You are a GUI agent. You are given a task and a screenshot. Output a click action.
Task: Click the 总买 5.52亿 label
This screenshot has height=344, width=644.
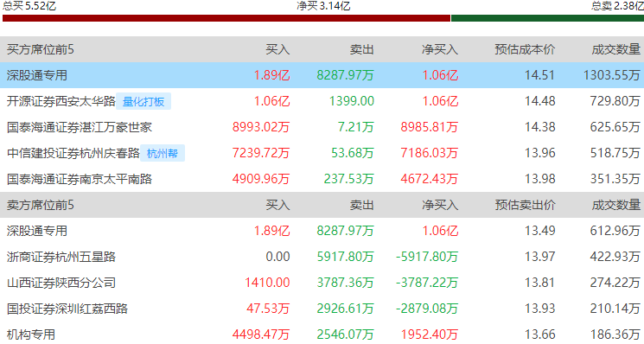(29, 6)
